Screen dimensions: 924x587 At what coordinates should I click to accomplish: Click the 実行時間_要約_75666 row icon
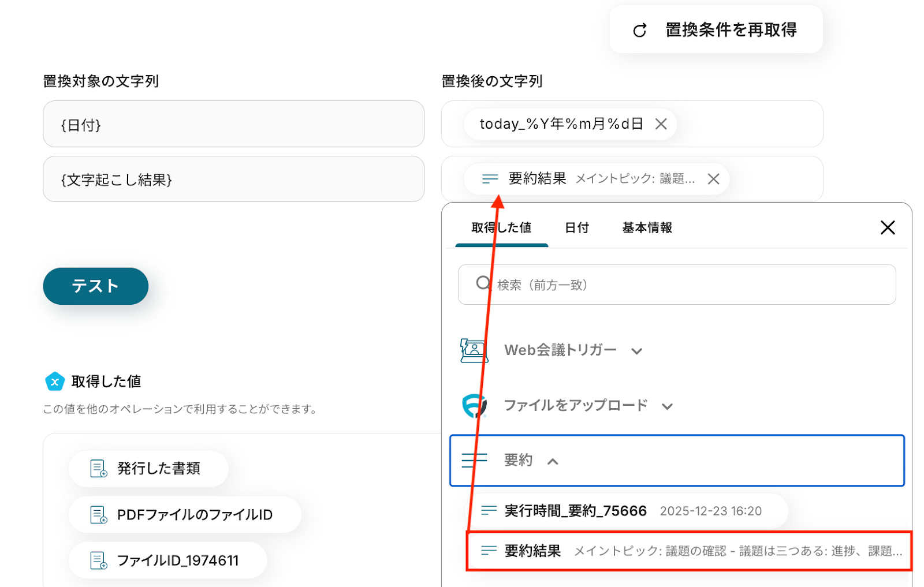(489, 510)
